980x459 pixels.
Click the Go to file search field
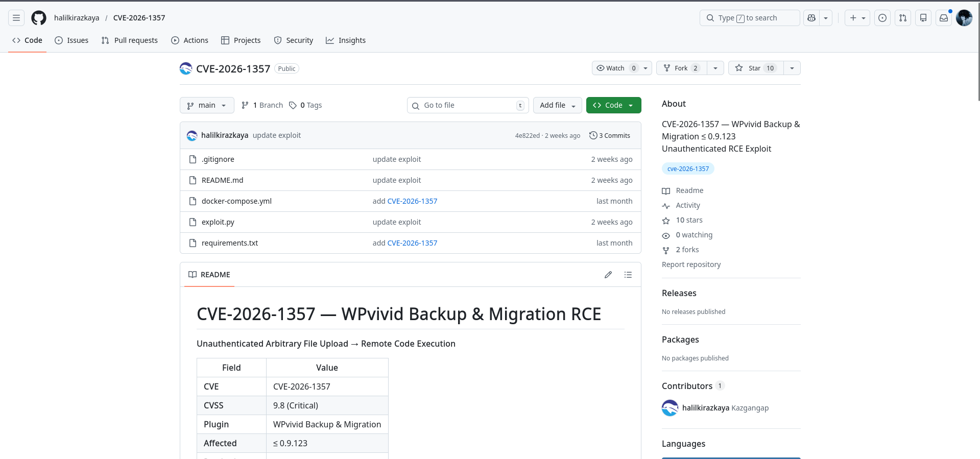tap(468, 105)
